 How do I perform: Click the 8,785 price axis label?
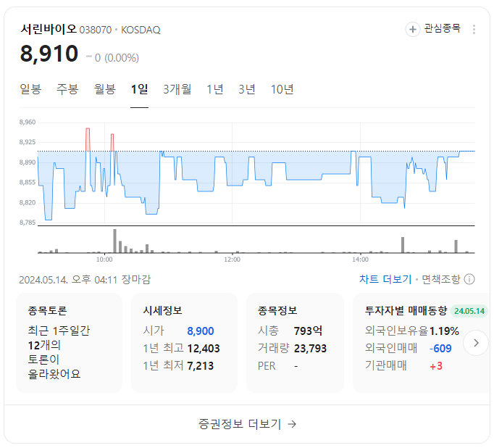click(28, 223)
